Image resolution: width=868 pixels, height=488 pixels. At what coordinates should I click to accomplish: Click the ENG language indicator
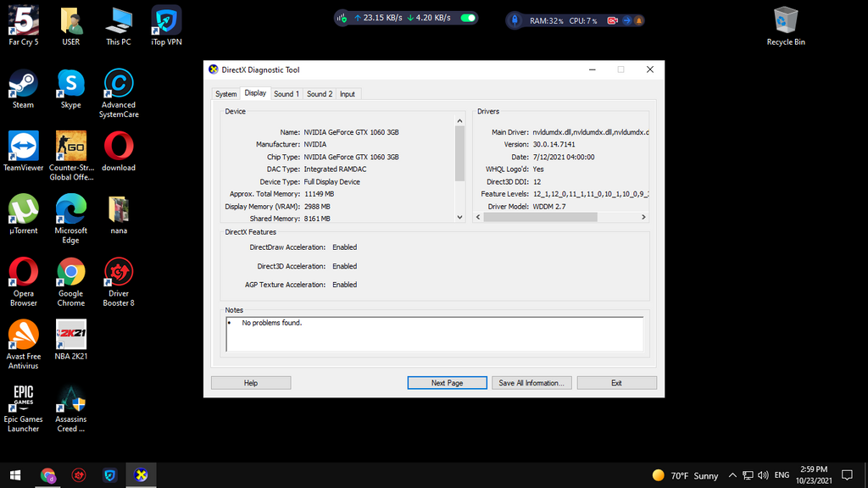tap(782, 475)
